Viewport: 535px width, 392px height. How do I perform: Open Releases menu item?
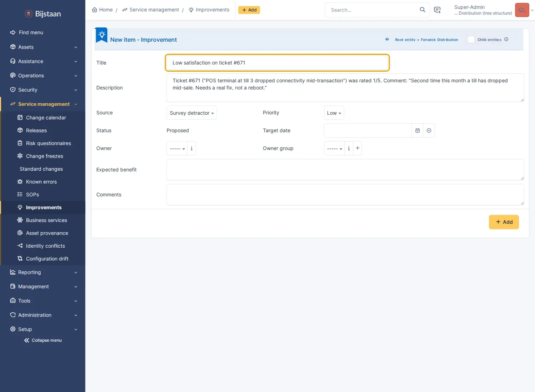coord(43,130)
